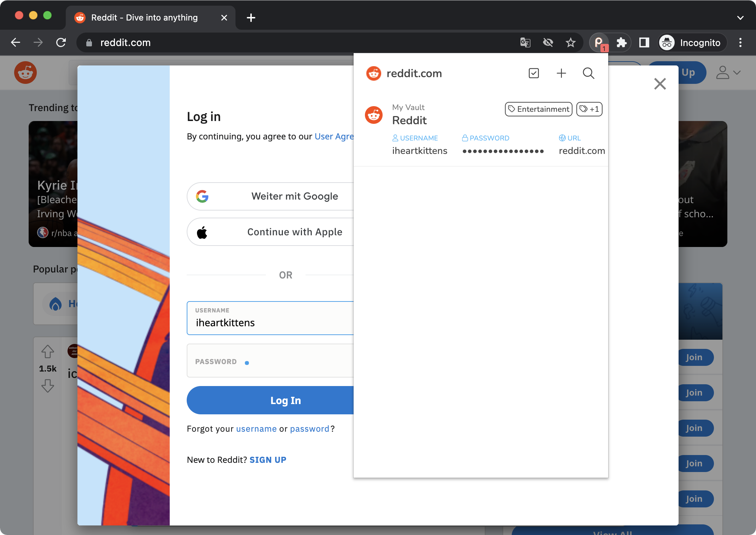Click the Reddit icon in popup header
Image resolution: width=756 pixels, height=535 pixels.
[x=374, y=73]
